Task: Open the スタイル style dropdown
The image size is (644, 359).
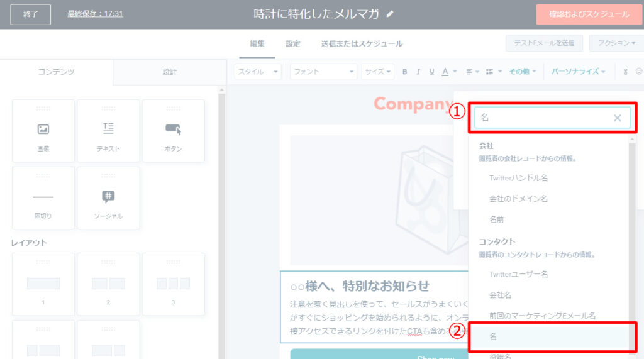Action: [x=257, y=72]
